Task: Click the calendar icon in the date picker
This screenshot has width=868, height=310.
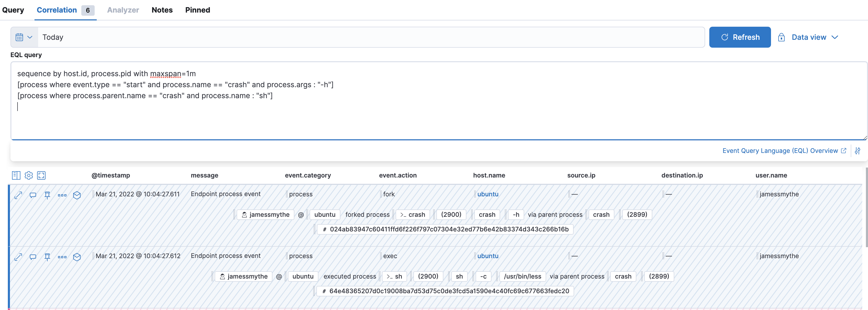Action: 20,37
